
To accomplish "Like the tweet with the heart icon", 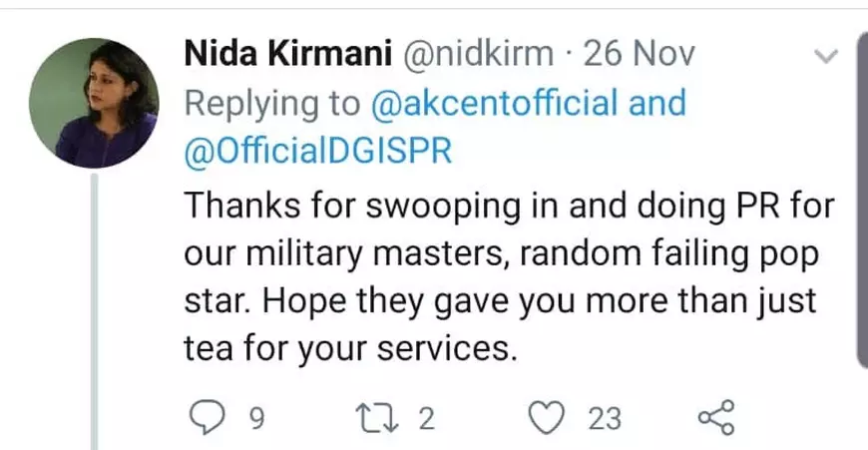I will coord(545,417).
